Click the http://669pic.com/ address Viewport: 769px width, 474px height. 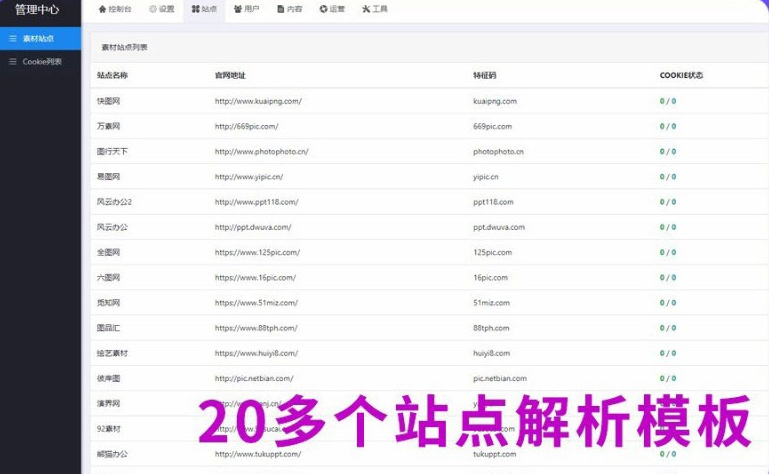(x=247, y=126)
